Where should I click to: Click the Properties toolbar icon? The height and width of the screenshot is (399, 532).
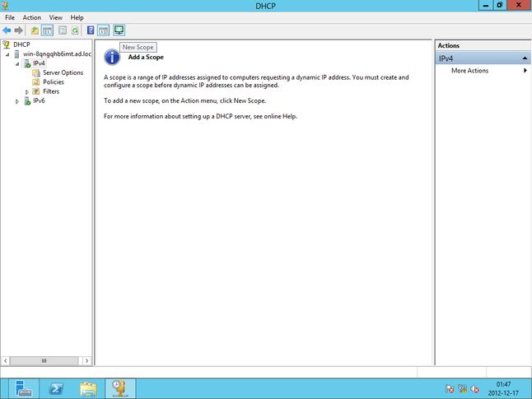click(63, 30)
